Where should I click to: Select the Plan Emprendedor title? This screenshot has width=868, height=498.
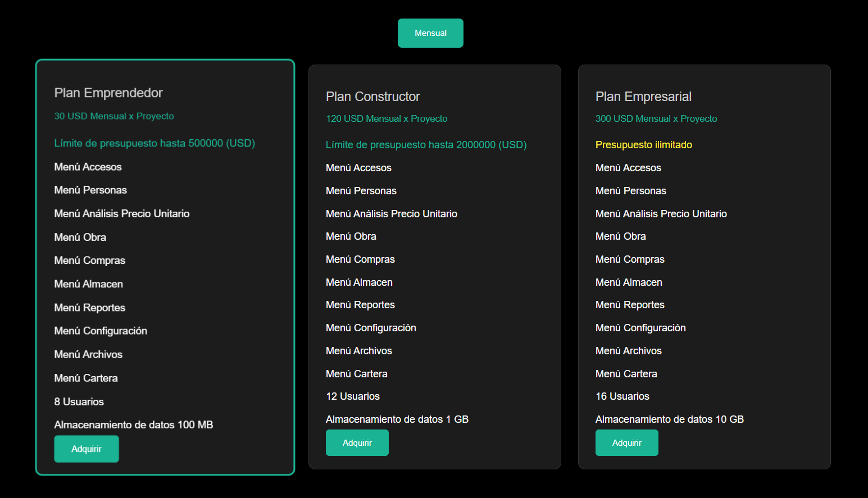108,93
